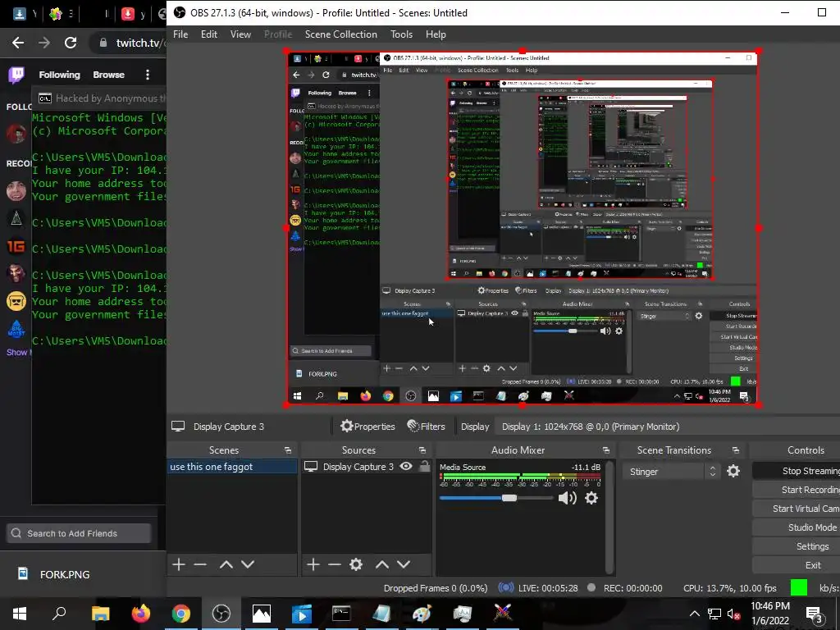This screenshot has width=840, height=630.
Task: Open the File menu in OBS
Action: 180,34
